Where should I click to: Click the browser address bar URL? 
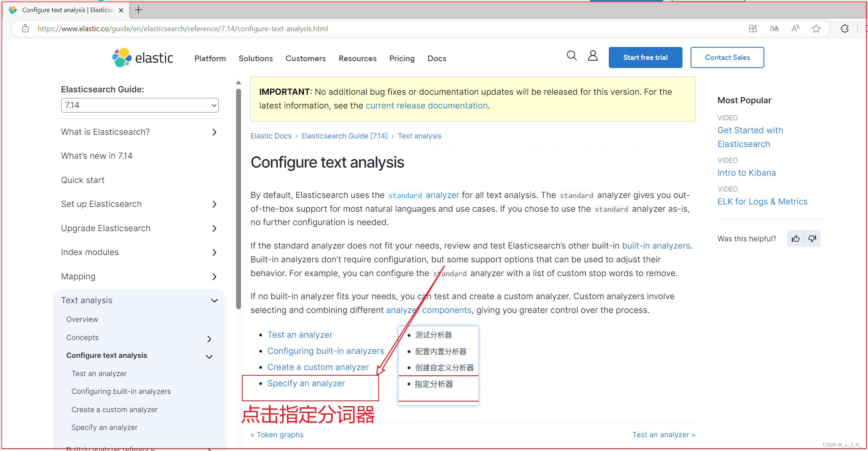(183, 29)
